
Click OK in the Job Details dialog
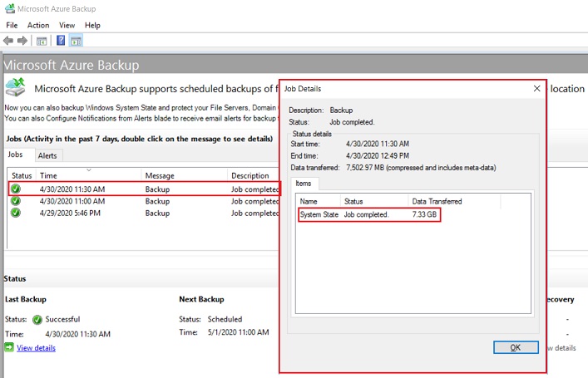[x=516, y=347]
